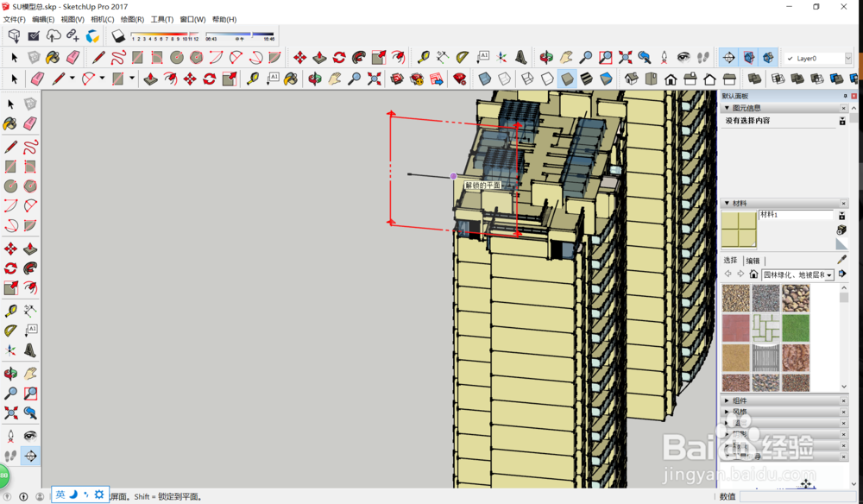Select the Protractor tool in top toolbar

click(x=463, y=57)
